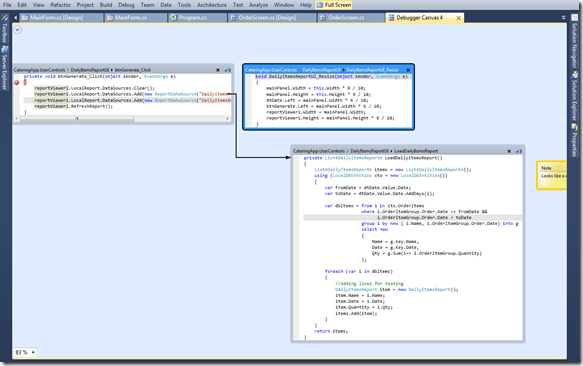This screenshot has height=366, width=583.
Task: Close the DailyItemsReportUI_Resize code bubble
Action: coord(408,70)
